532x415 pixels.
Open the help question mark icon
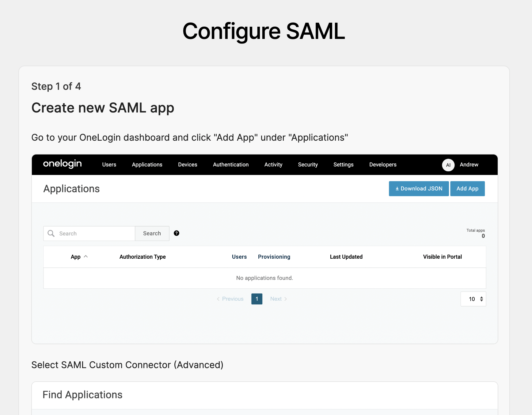click(176, 233)
